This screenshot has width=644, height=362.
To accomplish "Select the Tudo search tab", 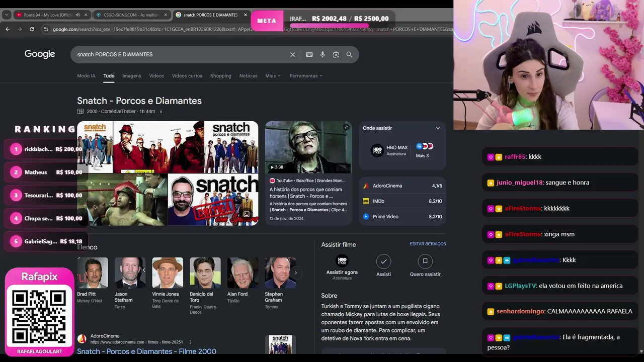I will coord(109,76).
